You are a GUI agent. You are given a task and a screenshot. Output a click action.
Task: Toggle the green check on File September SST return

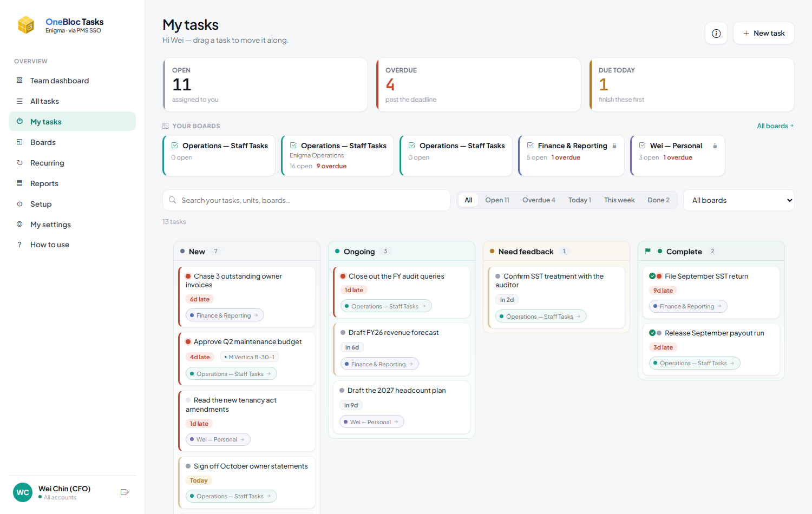point(652,276)
